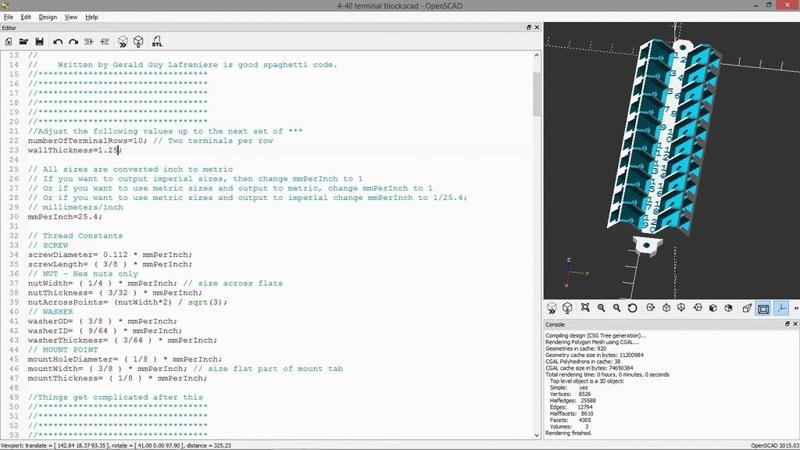Click Preview icon in the viewer toolbar

click(x=552, y=308)
